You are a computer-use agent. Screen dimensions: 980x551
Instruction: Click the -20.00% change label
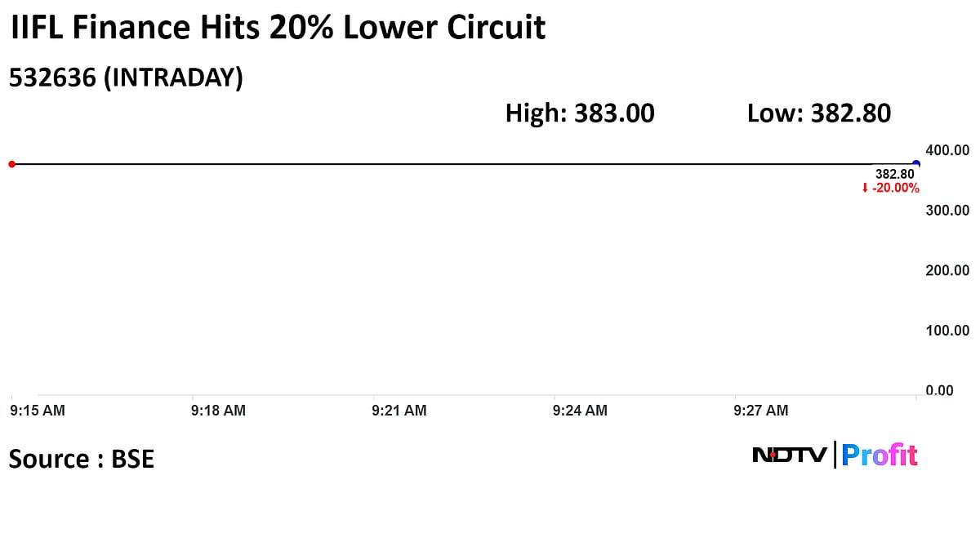pyautogui.click(x=895, y=189)
